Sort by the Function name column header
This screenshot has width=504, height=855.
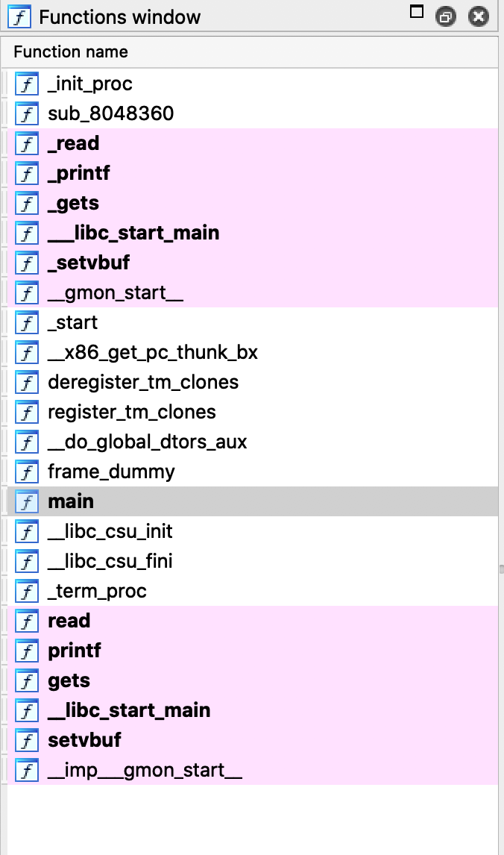[250, 51]
